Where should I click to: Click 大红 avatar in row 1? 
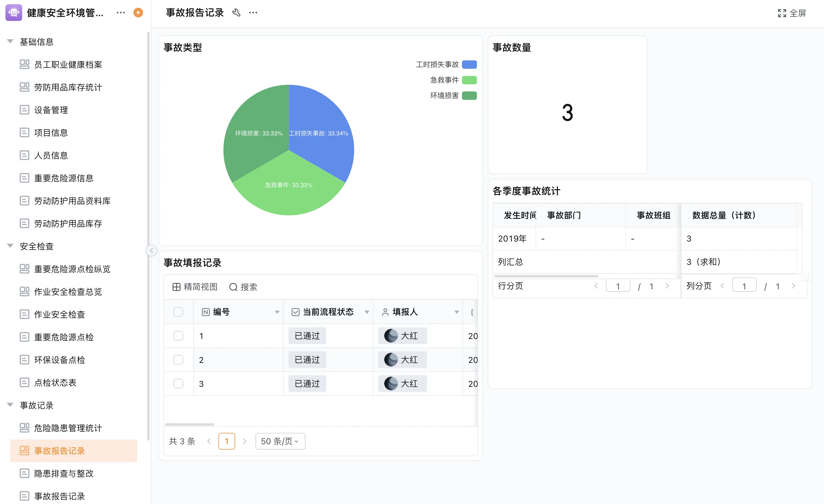point(390,336)
